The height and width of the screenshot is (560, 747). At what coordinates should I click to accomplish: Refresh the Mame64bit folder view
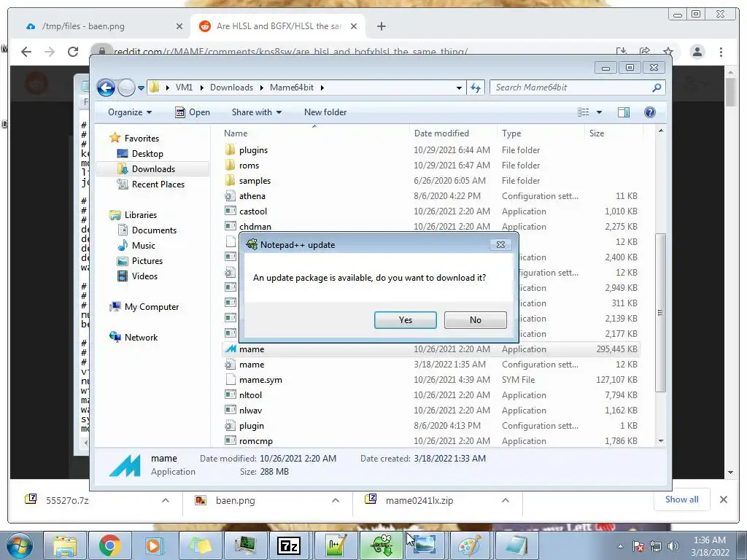click(x=476, y=87)
